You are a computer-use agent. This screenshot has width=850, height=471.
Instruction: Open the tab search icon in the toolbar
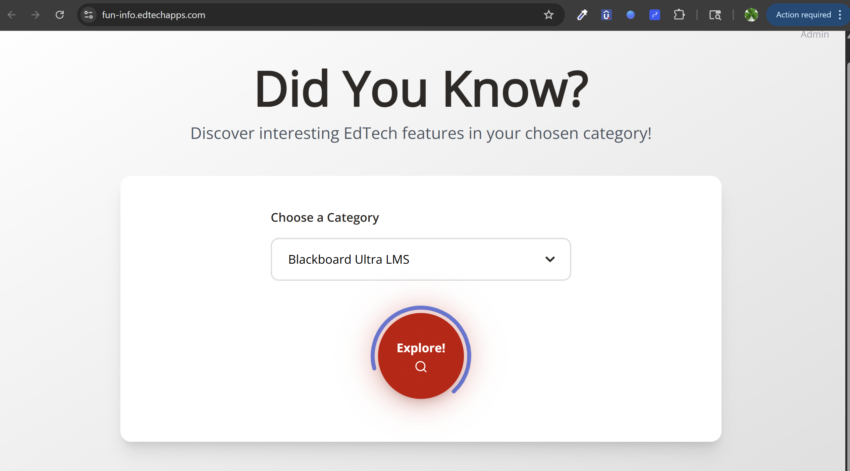tap(715, 15)
